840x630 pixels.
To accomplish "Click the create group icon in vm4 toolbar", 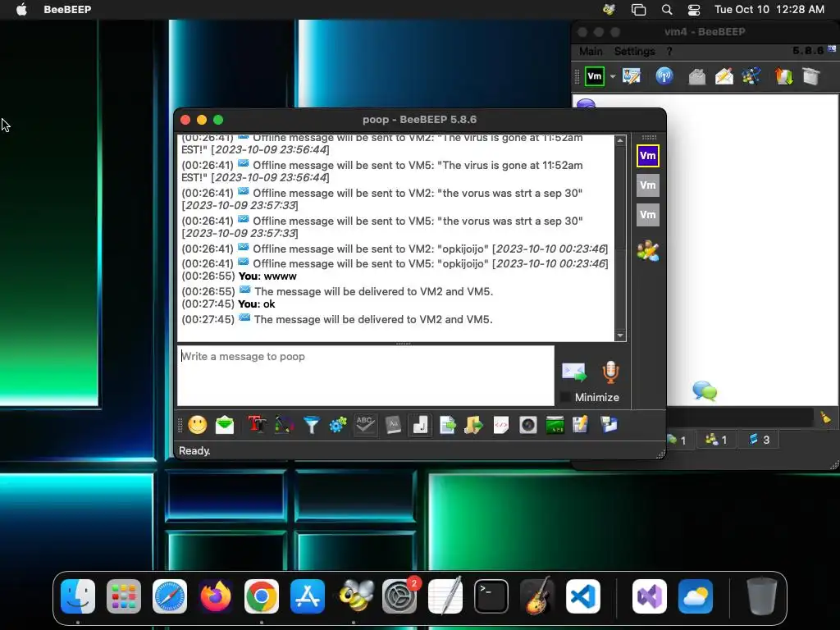I will (x=751, y=76).
